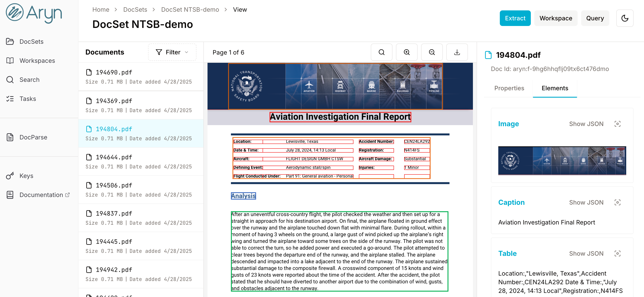Go to Home in the breadcrumb
This screenshot has height=297, width=644.
tap(101, 10)
